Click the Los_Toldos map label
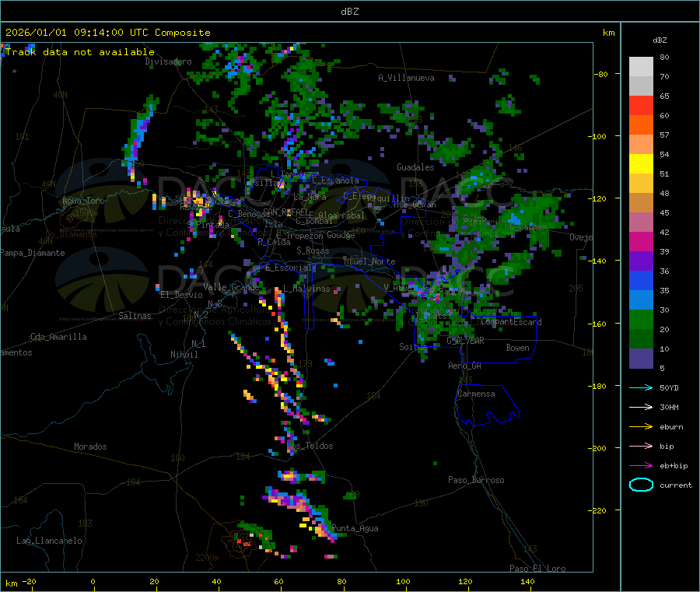 point(310,446)
